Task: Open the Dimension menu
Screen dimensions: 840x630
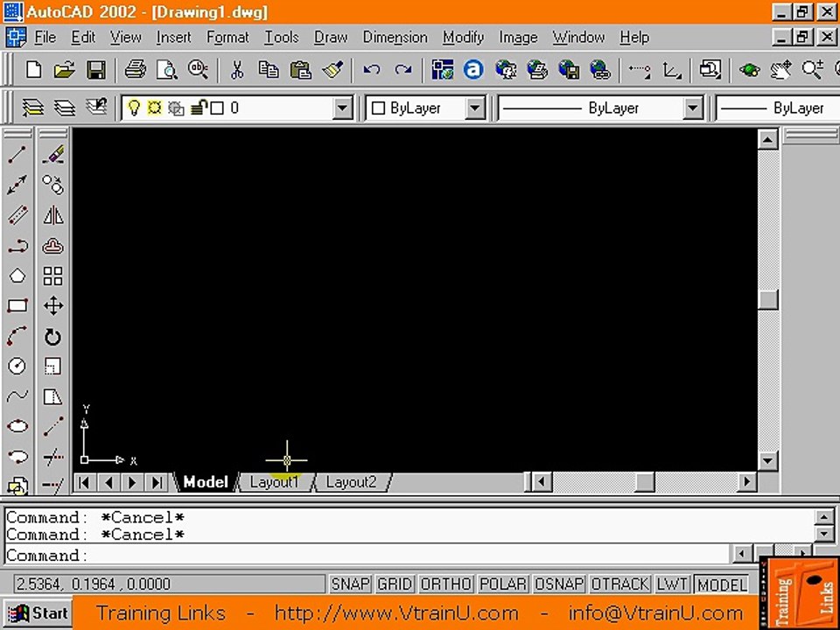Action: point(395,38)
